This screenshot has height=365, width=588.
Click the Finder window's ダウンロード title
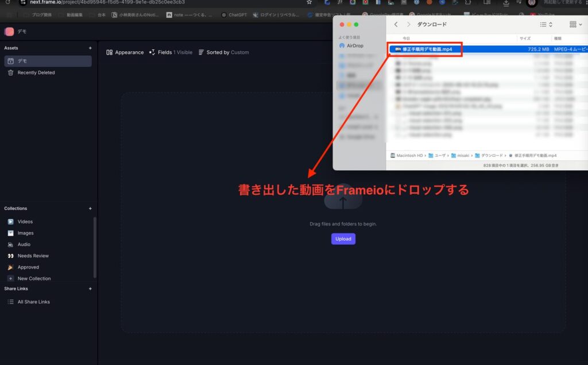[x=432, y=24]
